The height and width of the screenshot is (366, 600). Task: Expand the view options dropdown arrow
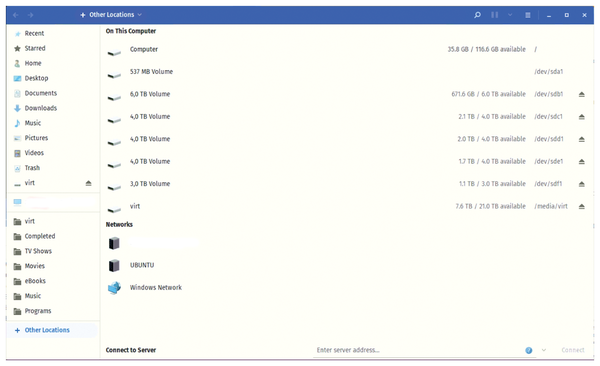(x=510, y=15)
